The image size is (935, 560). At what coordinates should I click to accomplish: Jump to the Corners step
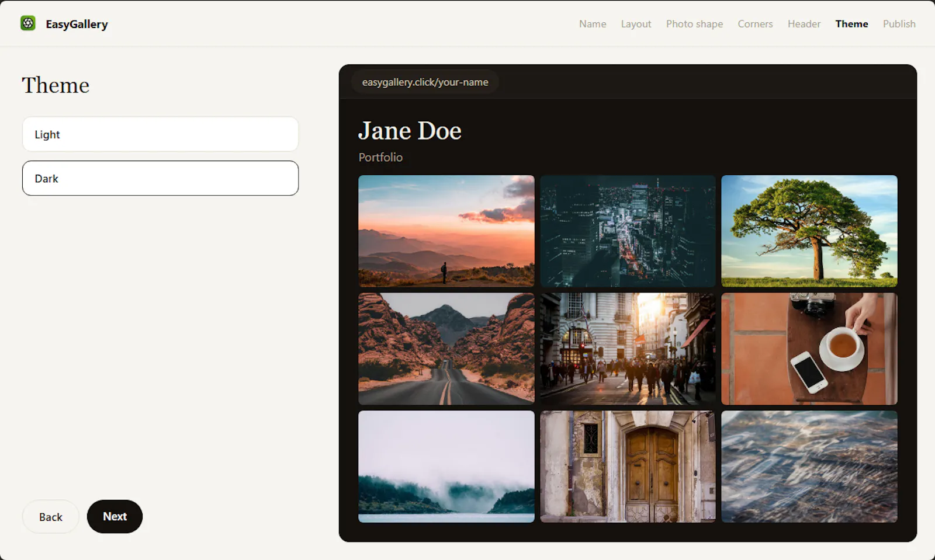pyautogui.click(x=755, y=24)
